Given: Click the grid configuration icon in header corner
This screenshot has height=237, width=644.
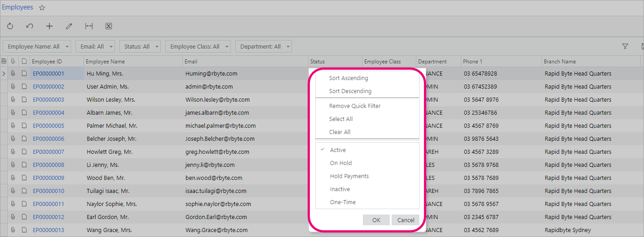Looking at the screenshot, I should click(4, 62).
